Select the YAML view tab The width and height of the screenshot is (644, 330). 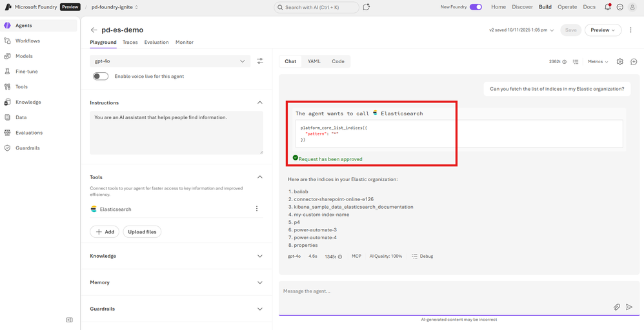point(314,61)
